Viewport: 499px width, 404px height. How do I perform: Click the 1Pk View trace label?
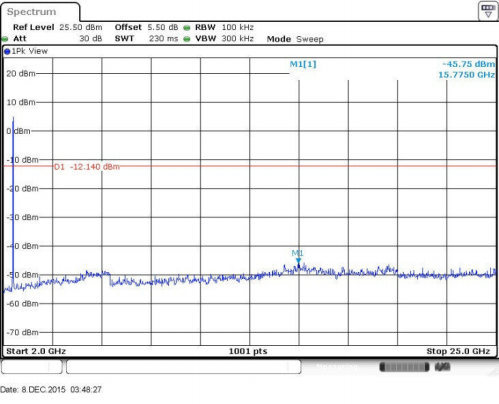pos(30,51)
